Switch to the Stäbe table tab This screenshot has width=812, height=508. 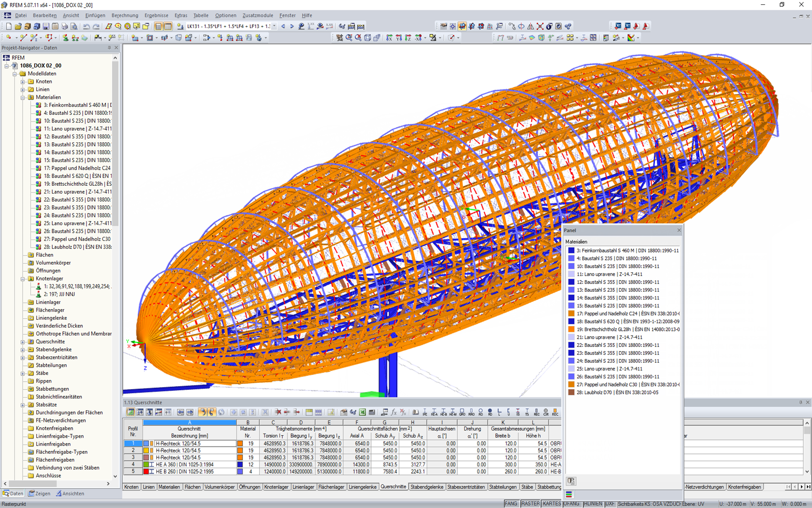point(527,487)
